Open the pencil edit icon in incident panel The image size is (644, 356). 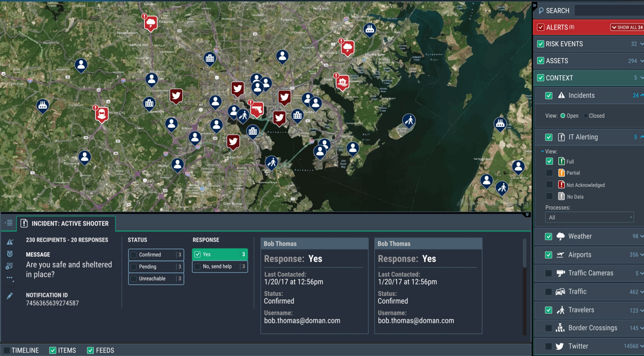pyautogui.click(x=10, y=296)
